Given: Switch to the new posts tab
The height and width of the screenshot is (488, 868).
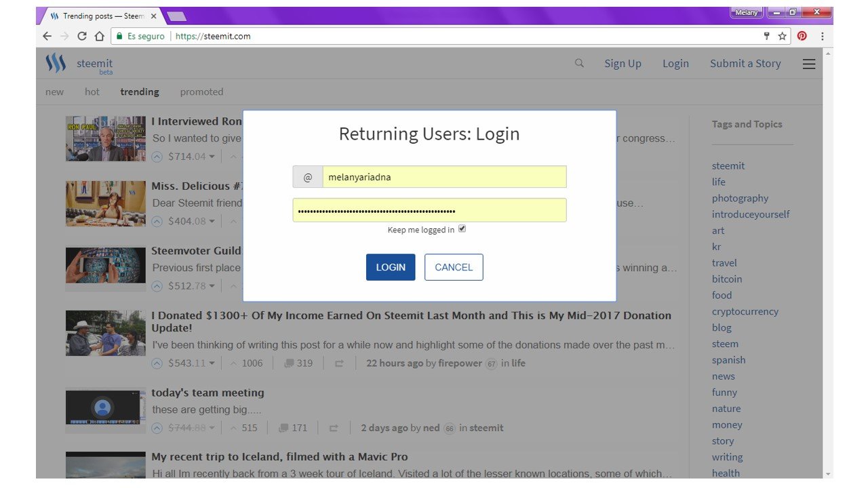Looking at the screenshot, I should click(54, 91).
